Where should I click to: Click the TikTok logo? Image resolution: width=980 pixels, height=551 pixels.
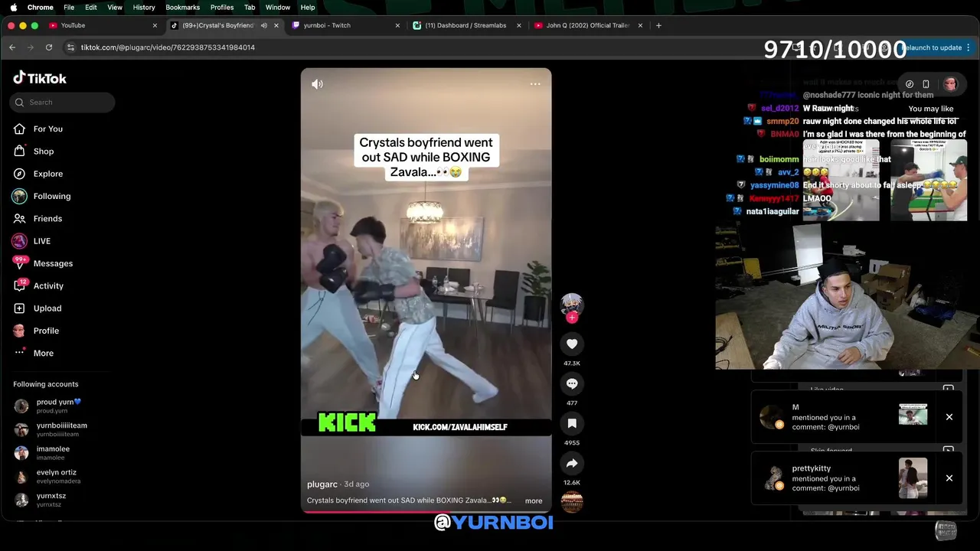pyautogui.click(x=40, y=78)
